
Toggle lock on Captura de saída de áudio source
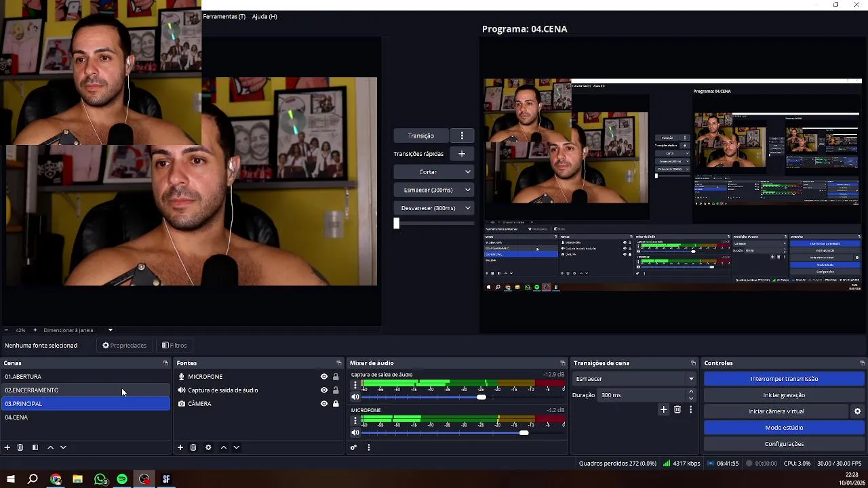[336, 390]
